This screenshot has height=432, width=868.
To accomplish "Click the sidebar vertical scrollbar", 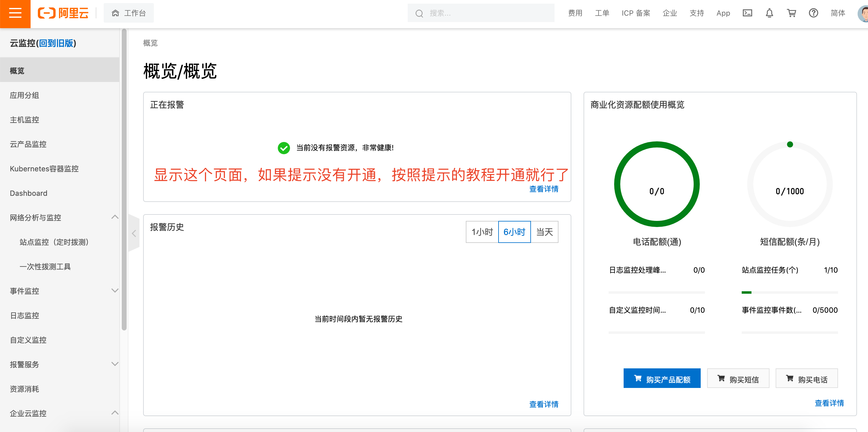I will click(124, 180).
